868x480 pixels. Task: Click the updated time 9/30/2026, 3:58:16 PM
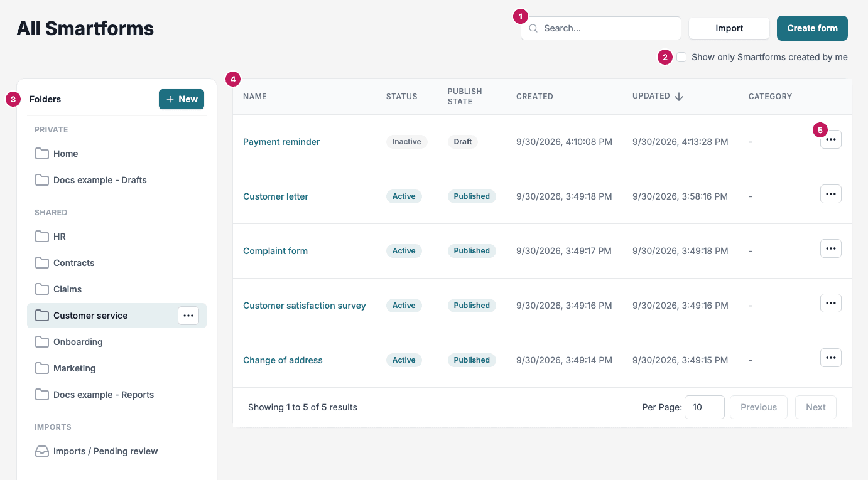(680, 196)
